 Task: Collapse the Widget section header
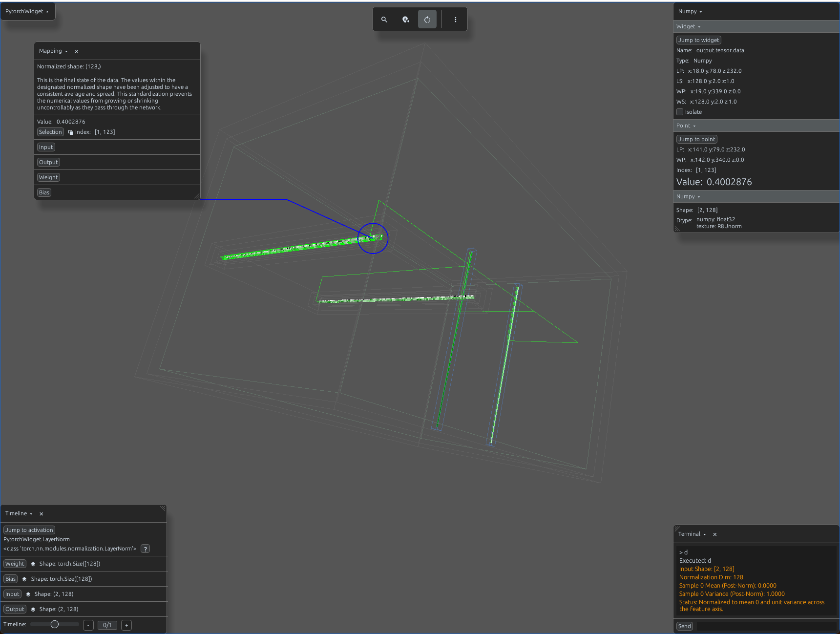[756, 26]
